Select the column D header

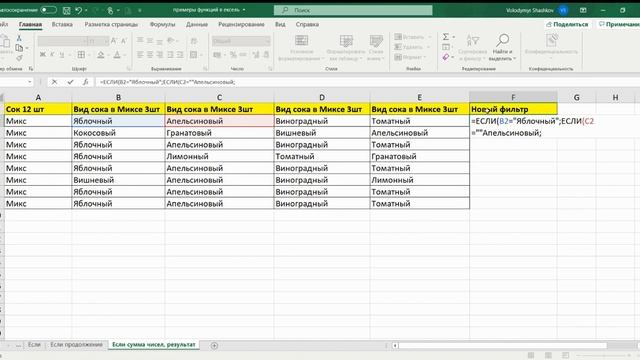[x=322, y=98]
